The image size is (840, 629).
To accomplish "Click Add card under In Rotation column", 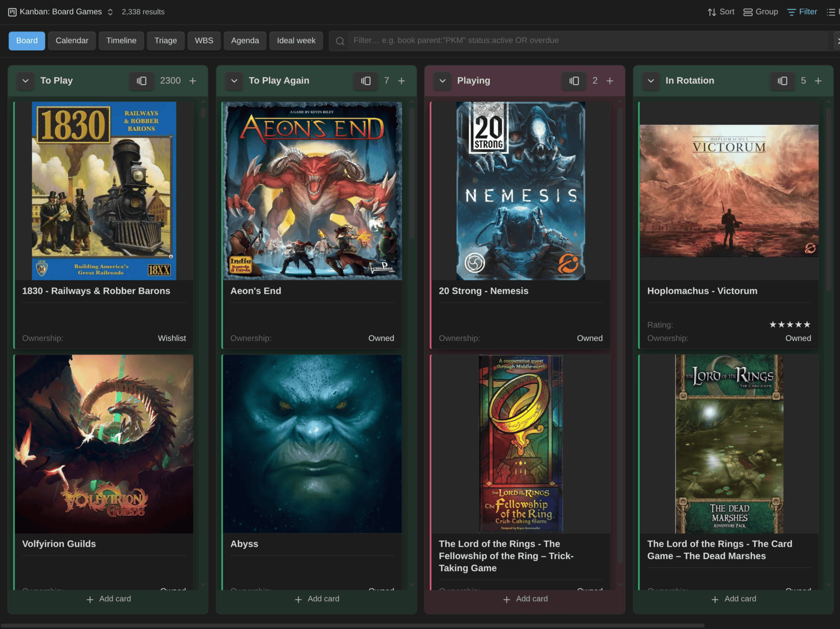I will (x=734, y=599).
